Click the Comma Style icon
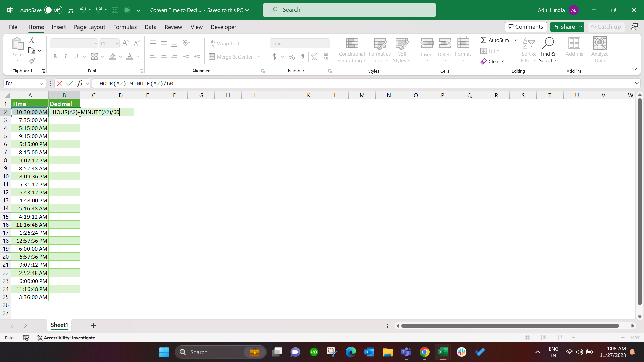The width and height of the screenshot is (644, 362). coord(303,57)
